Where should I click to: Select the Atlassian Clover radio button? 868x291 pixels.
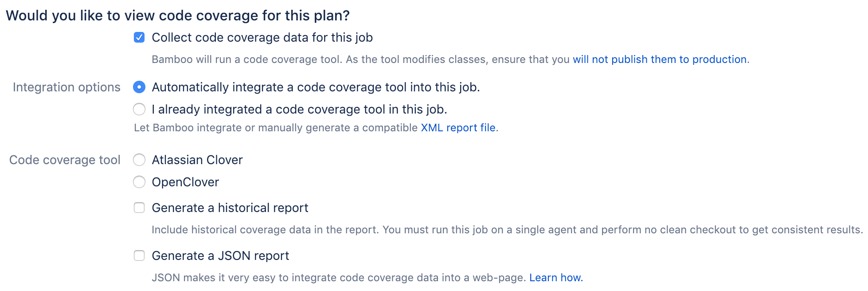tap(139, 160)
